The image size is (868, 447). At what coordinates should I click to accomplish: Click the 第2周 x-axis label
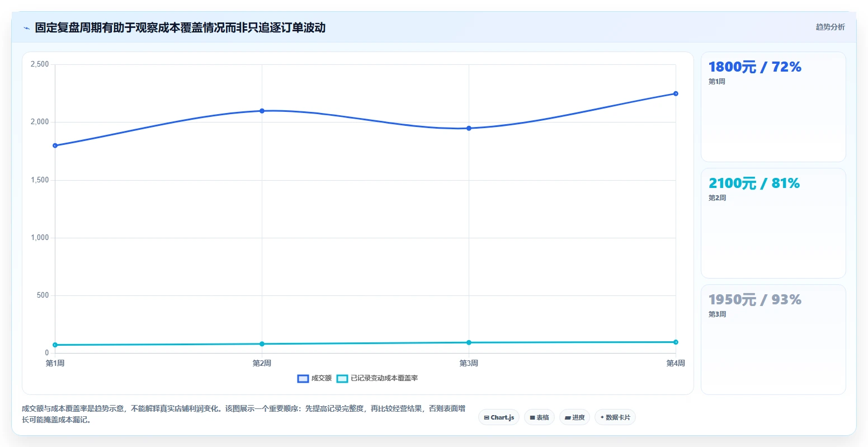pos(262,364)
